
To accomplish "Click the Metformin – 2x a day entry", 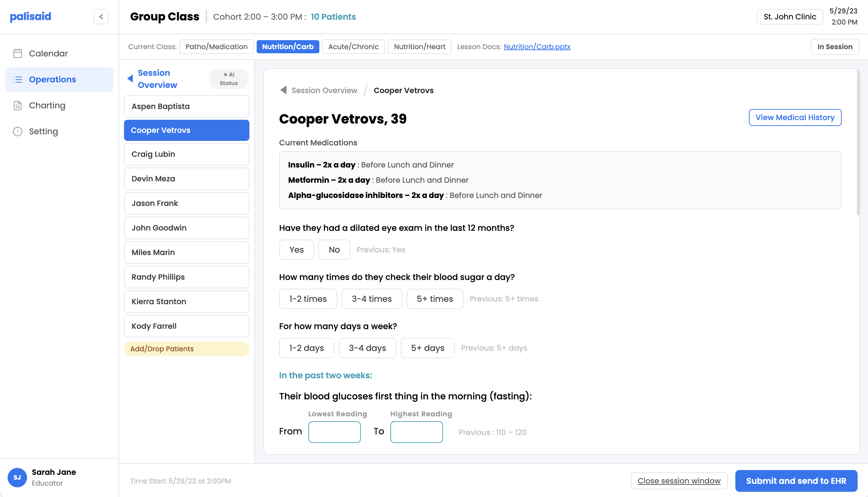I will coord(378,180).
